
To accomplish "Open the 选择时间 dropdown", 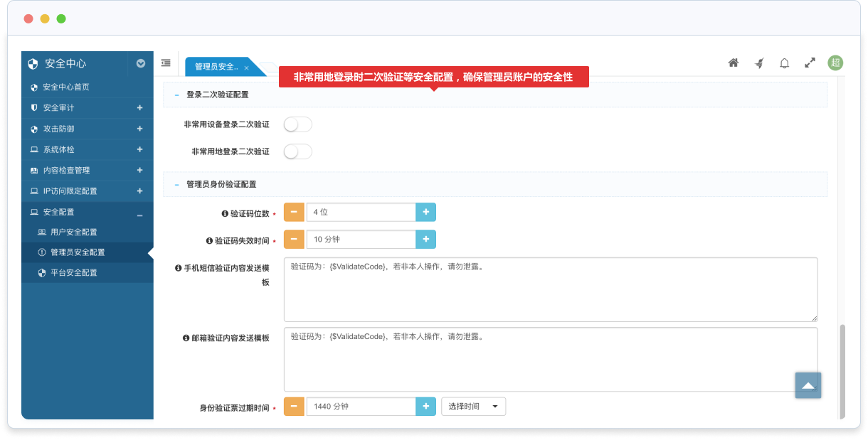I will tap(473, 407).
